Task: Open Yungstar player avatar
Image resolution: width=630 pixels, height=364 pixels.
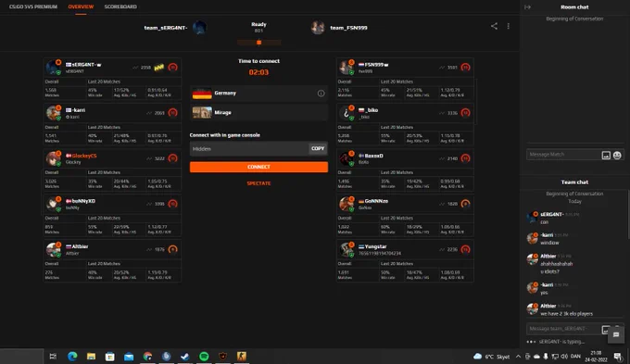Action: pyautogui.click(x=346, y=250)
